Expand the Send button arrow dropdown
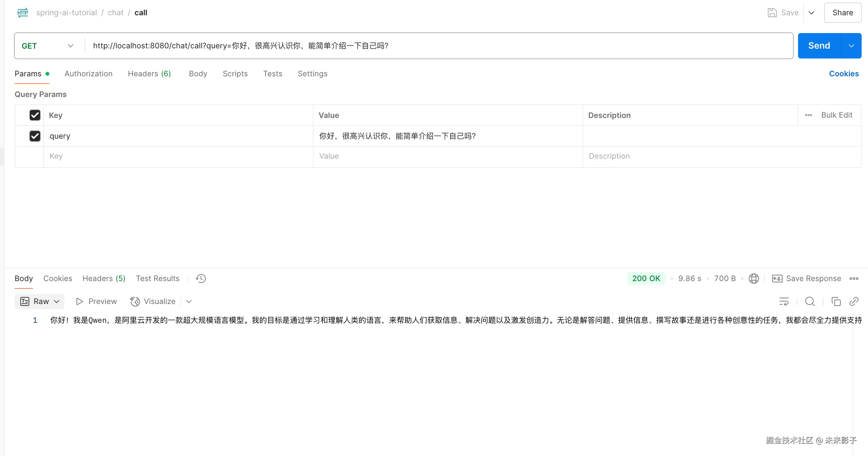868x456 pixels. coord(851,46)
